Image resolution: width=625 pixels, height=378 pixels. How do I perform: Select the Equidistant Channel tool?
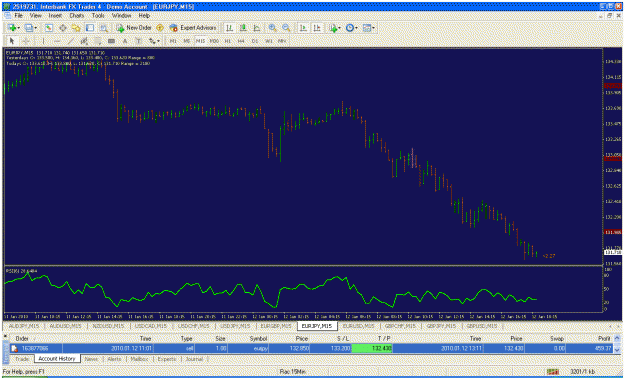coord(84,41)
